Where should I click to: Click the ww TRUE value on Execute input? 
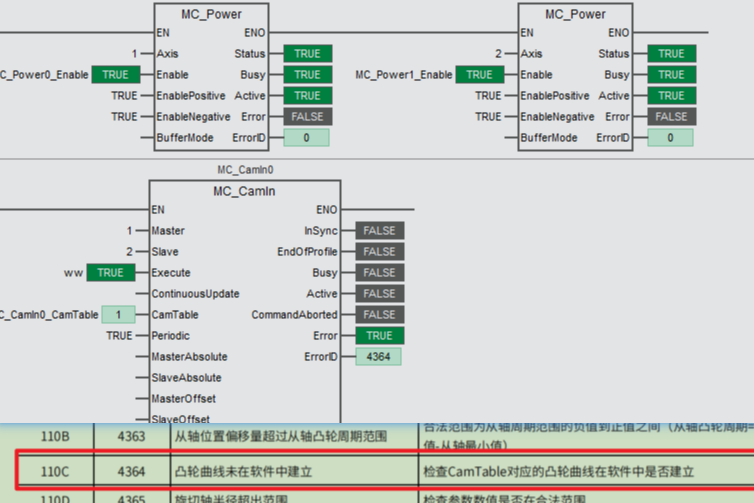(111, 273)
